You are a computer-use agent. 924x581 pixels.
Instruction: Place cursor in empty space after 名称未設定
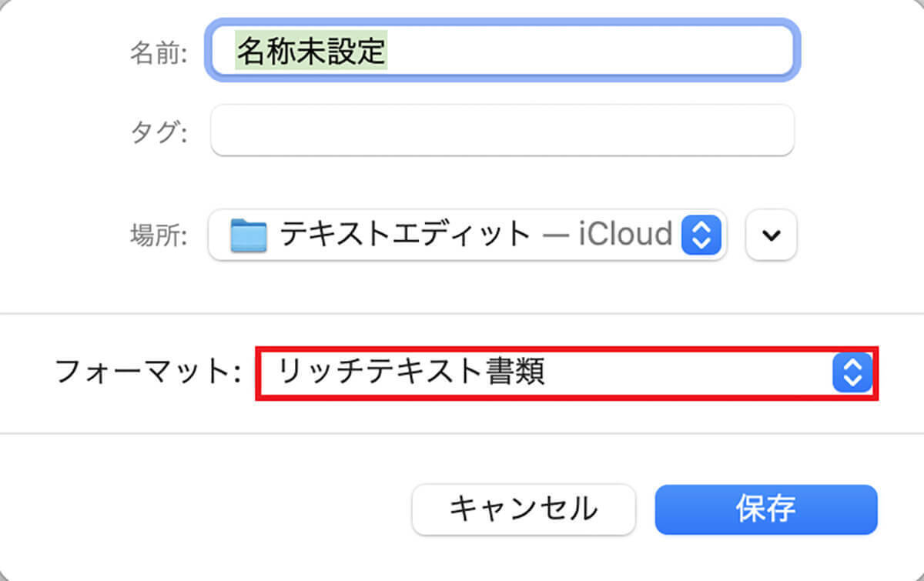pyautogui.click(x=585, y=52)
